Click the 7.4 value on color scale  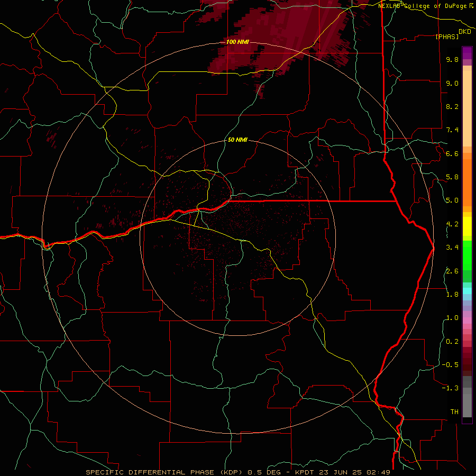(452, 130)
